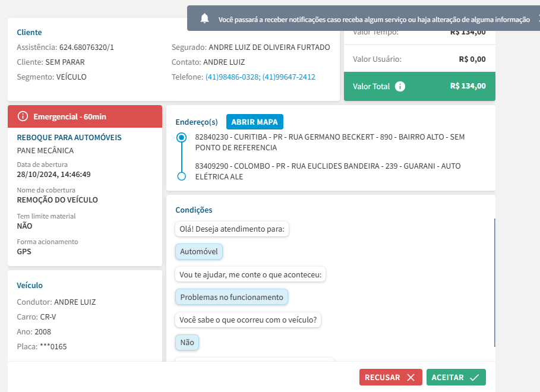
Task: Click the Valor Total green banner
Action: [419, 87]
